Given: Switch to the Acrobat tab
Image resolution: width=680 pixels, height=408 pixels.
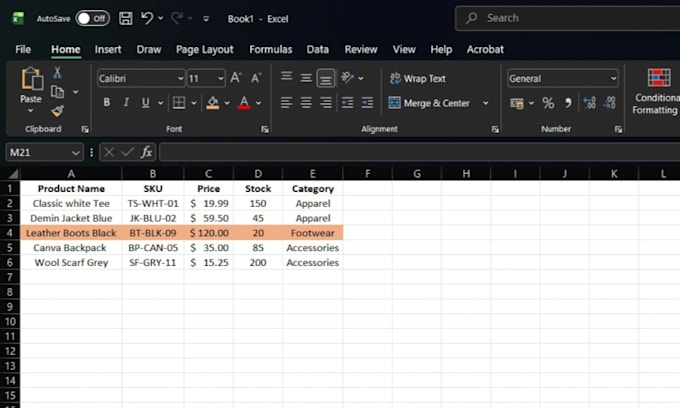Looking at the screenshot, I should click(x=485, y=49).
